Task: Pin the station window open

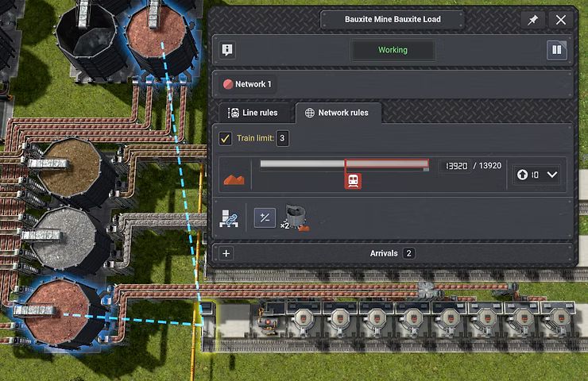Action: tap(532, 20)
